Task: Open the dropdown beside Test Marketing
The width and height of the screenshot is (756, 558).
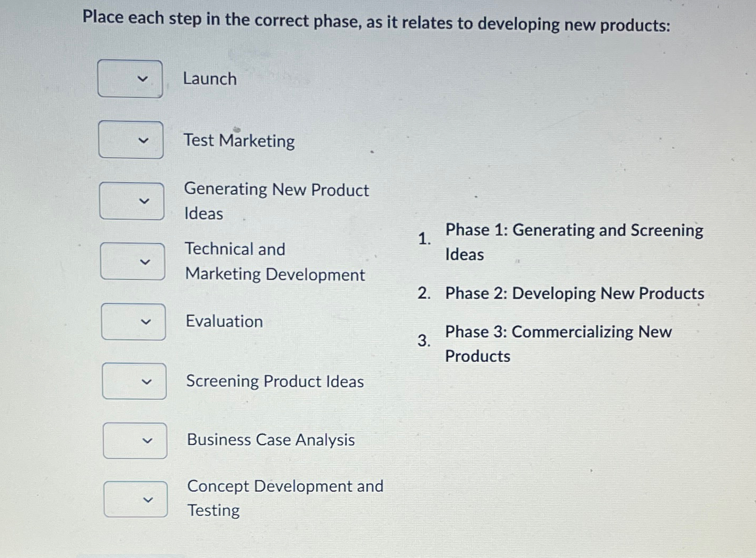Action: 131,140
